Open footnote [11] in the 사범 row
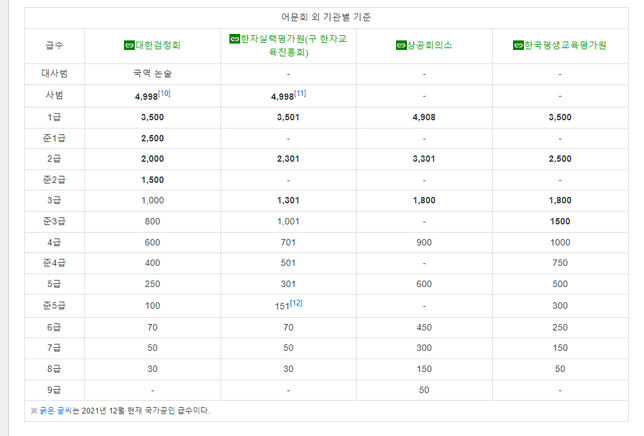The image size is (644, 436). click(x=300, y=92)
